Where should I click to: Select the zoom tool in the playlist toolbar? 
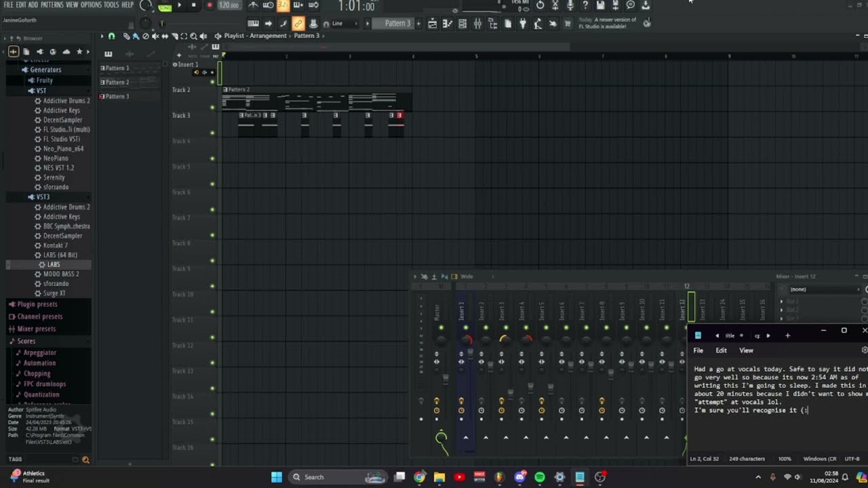click(x=193, y=36)
